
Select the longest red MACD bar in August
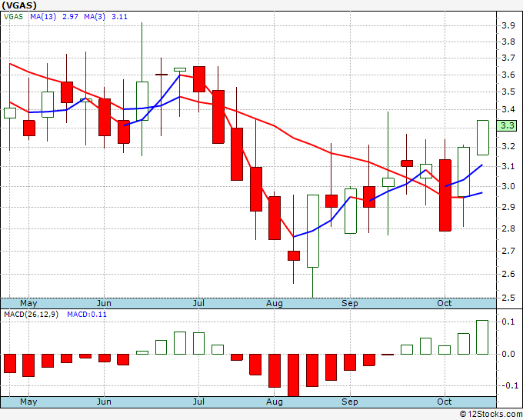click(x=293, y=375)
